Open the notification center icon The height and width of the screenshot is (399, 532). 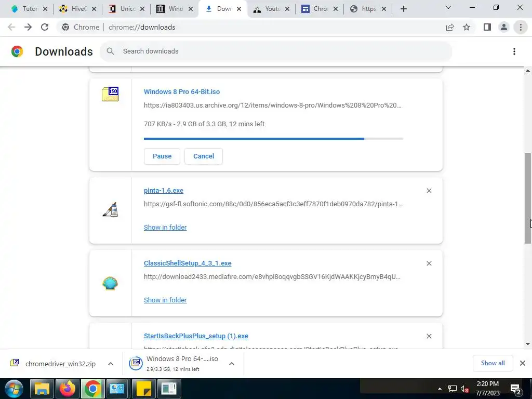tap(516, 389)
